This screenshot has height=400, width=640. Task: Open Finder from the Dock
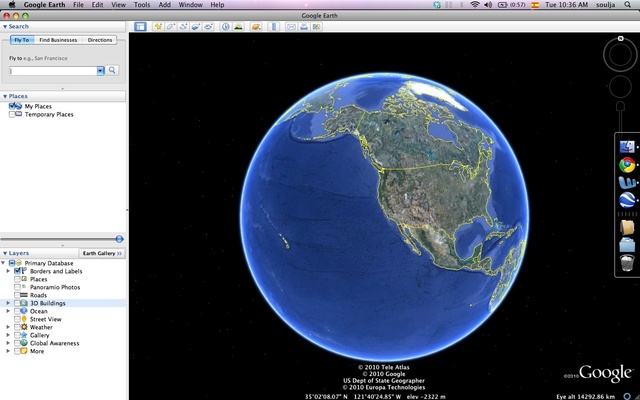(x=627, y=147)
